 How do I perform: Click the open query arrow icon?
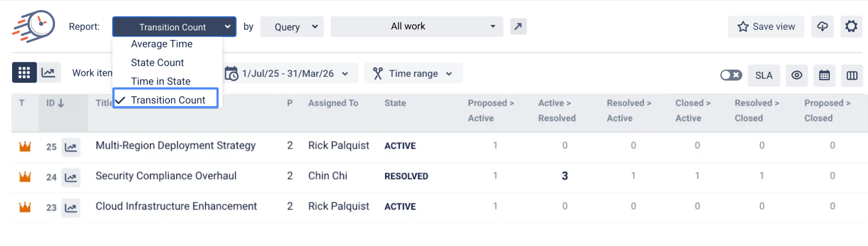pyautogui.click(x=518, y=27)
